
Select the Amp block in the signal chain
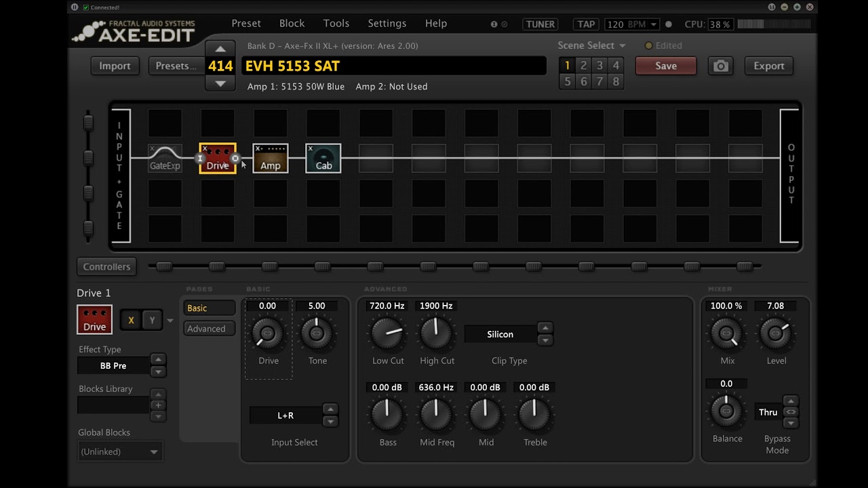[x=271, y=158]
